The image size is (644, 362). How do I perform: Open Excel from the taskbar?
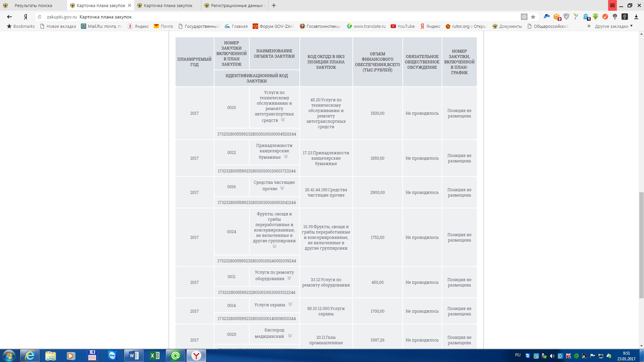155,356
